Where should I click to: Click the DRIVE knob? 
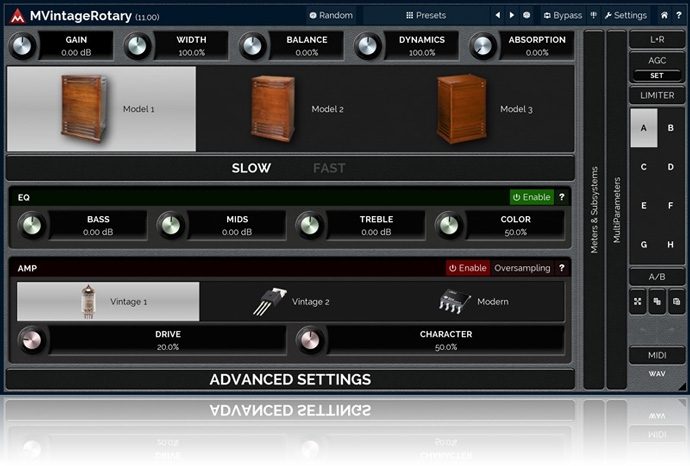[x=32, y=340]
